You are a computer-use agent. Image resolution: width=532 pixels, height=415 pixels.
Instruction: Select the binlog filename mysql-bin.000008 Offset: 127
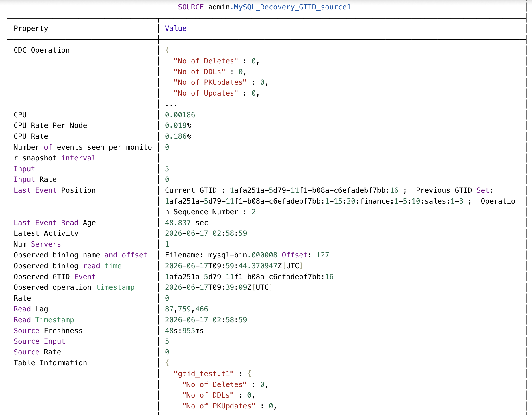point(247,255)
